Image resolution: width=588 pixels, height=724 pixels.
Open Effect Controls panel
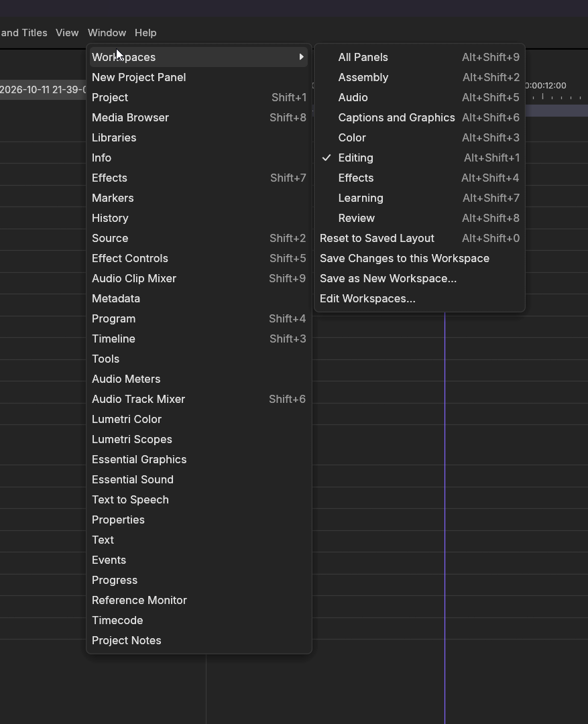tap(198, 258)
